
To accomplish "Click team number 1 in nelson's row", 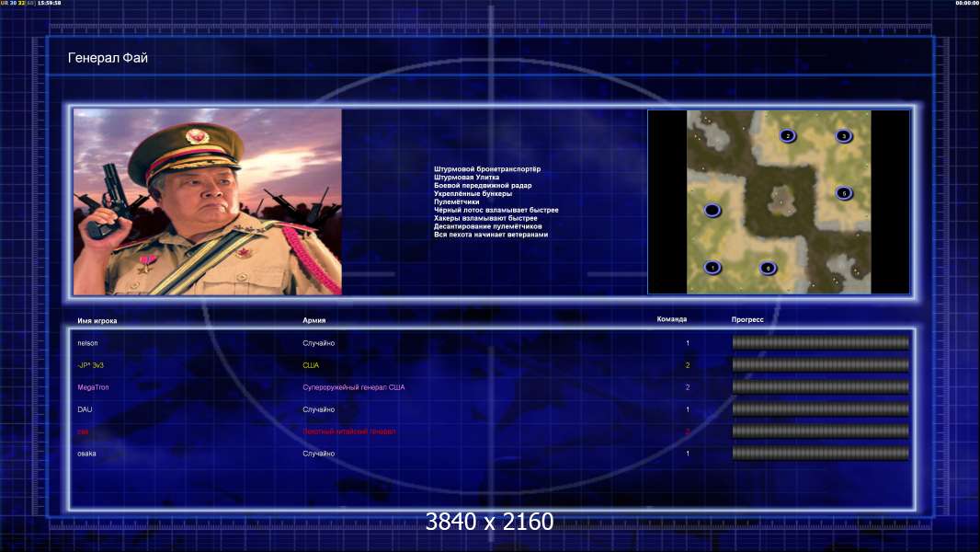I will [688, 343].
